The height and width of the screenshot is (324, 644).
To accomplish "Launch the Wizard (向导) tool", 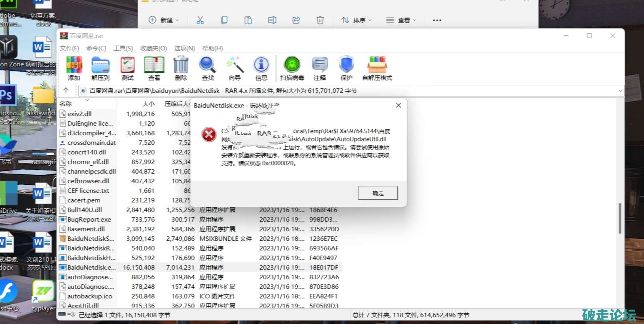I will point(235,68).
